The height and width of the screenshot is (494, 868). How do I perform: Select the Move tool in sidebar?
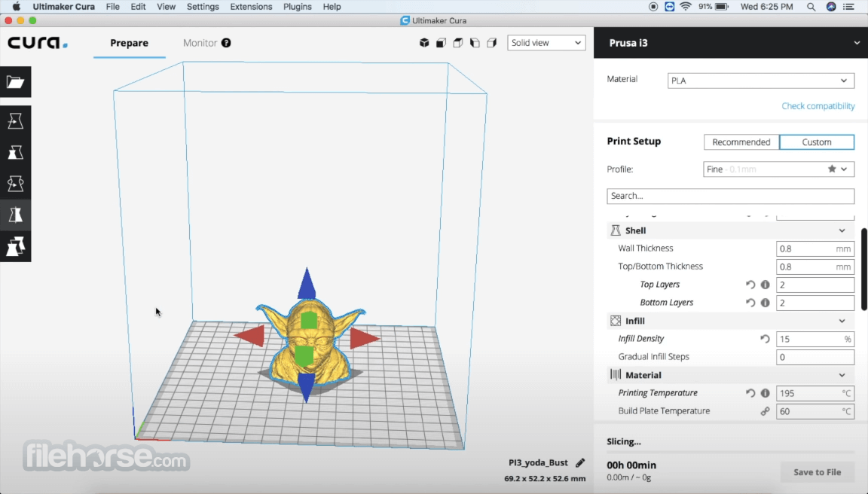(x=16, y=121)
